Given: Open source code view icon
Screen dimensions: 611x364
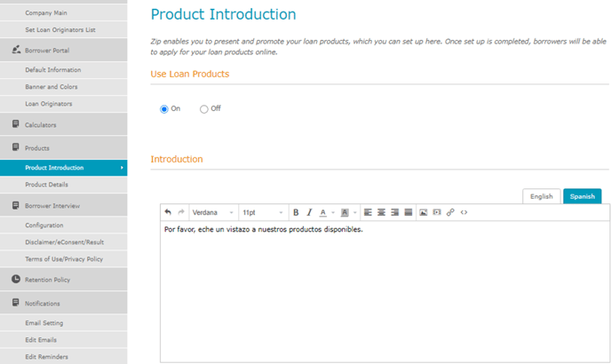Looking at the screenshot, I should click(464, 213).
